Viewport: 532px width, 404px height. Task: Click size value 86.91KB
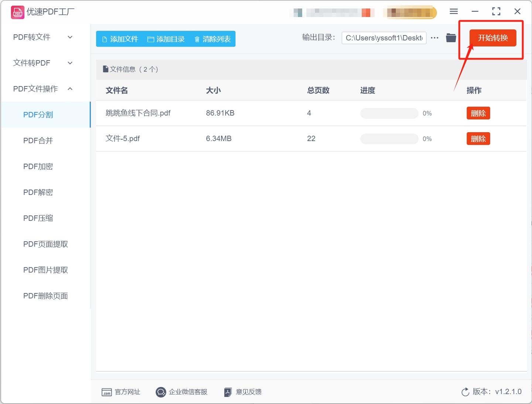pyautogui.click(x=220, y=113)
